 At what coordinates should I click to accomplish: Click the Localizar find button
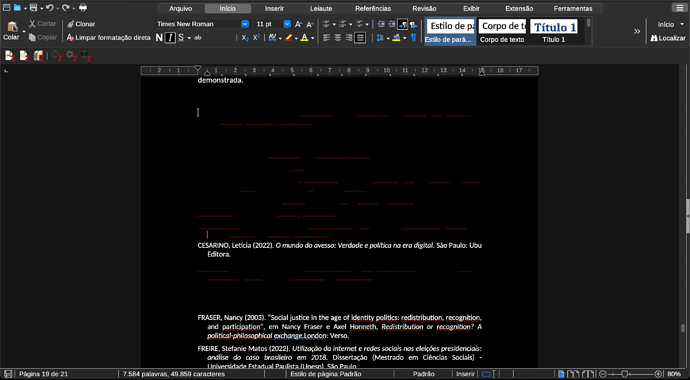[668, 38]
